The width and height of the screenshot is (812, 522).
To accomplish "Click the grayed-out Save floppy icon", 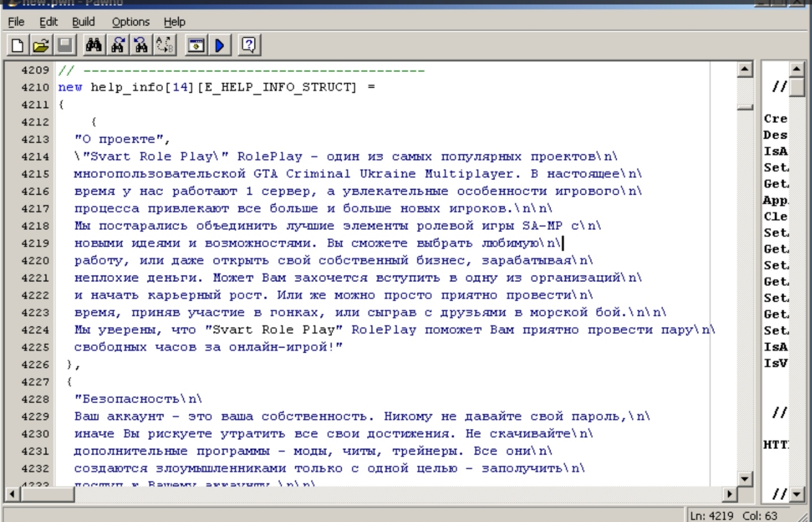I will pyautogui.click(x=65, y=45).
